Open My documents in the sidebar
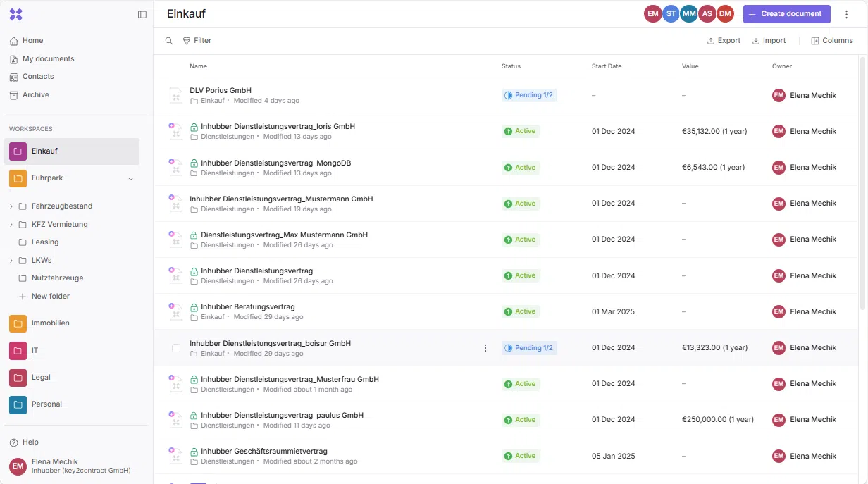The image size is (868, 484). pos(48,58)
